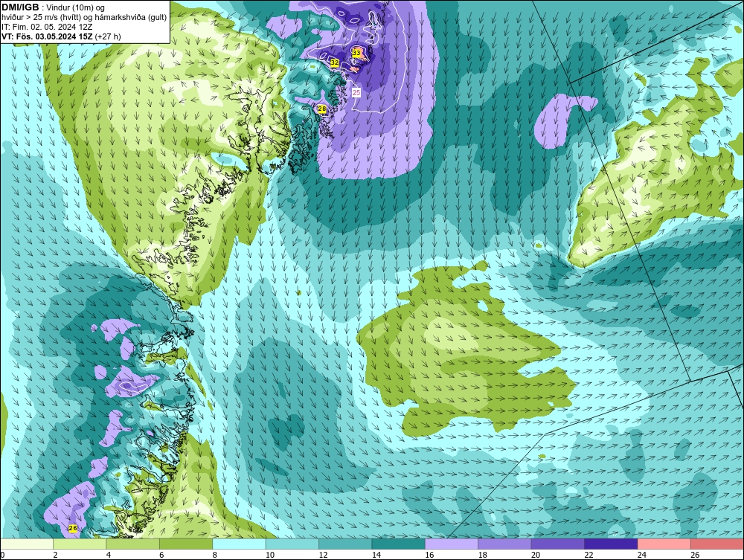Select the 10–12 m/s legend swatch
This screenshot has height=560, width=744.
pos(292,544)
